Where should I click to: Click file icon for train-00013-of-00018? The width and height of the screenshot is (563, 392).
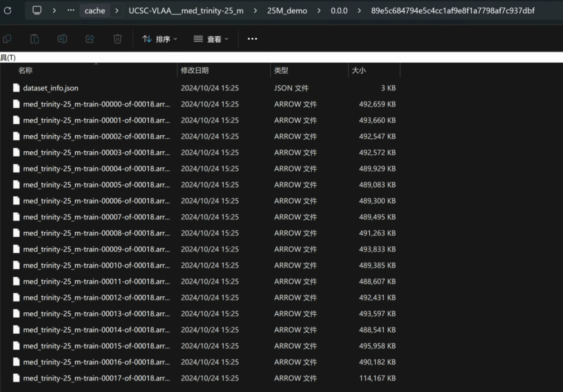click(x=16, y=314)
